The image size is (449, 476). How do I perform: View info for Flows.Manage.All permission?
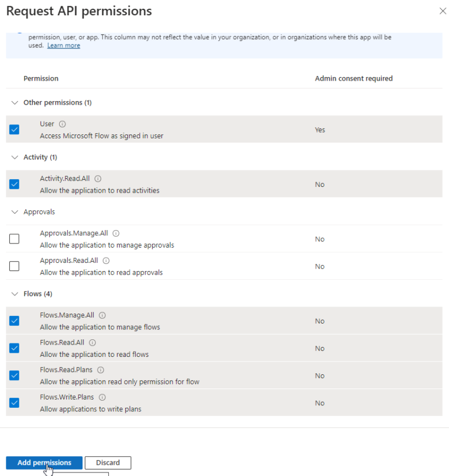tap(102, 315)
